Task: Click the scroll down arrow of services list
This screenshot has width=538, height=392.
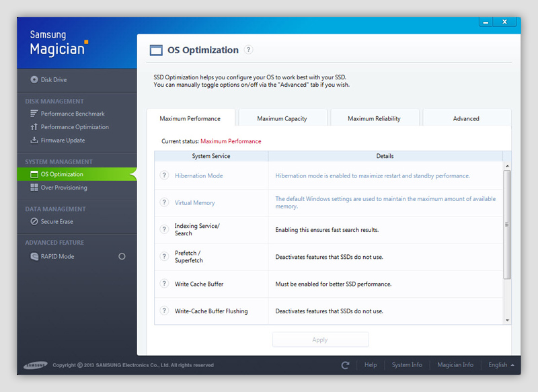Action: [507, 320]
